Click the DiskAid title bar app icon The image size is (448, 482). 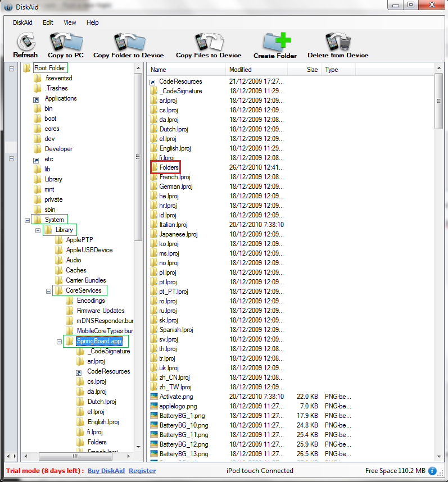8,7
